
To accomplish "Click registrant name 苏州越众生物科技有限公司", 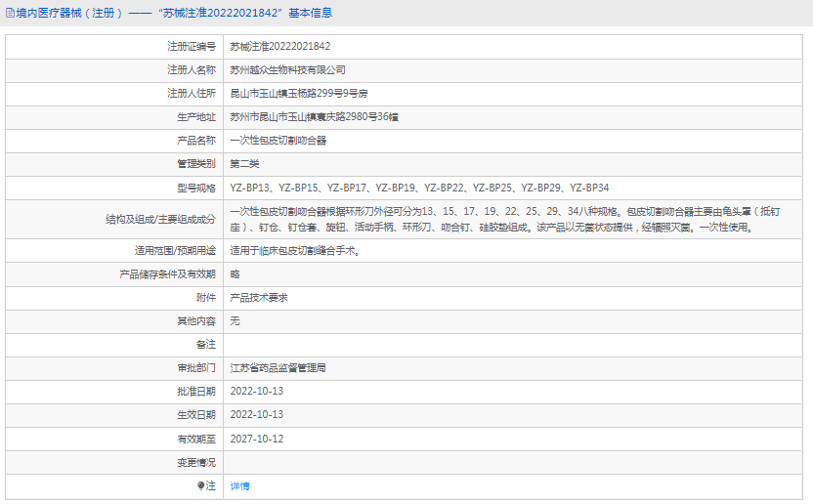I will click(287, 70).
